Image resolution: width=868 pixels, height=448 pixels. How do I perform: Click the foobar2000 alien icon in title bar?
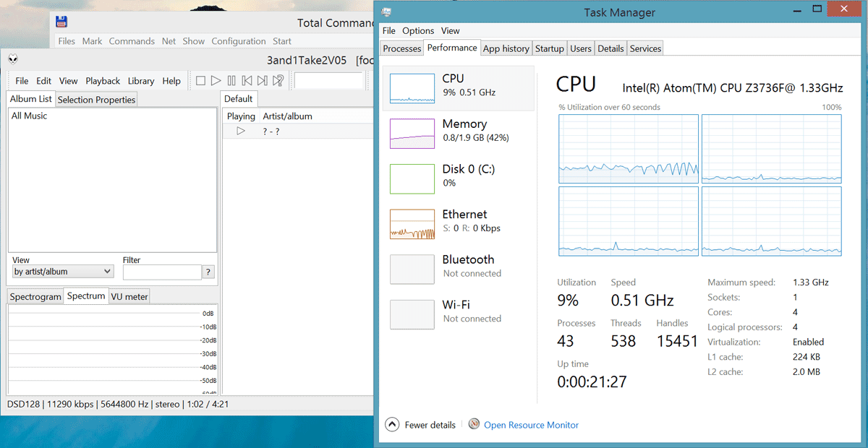click(x=14, y=59)
